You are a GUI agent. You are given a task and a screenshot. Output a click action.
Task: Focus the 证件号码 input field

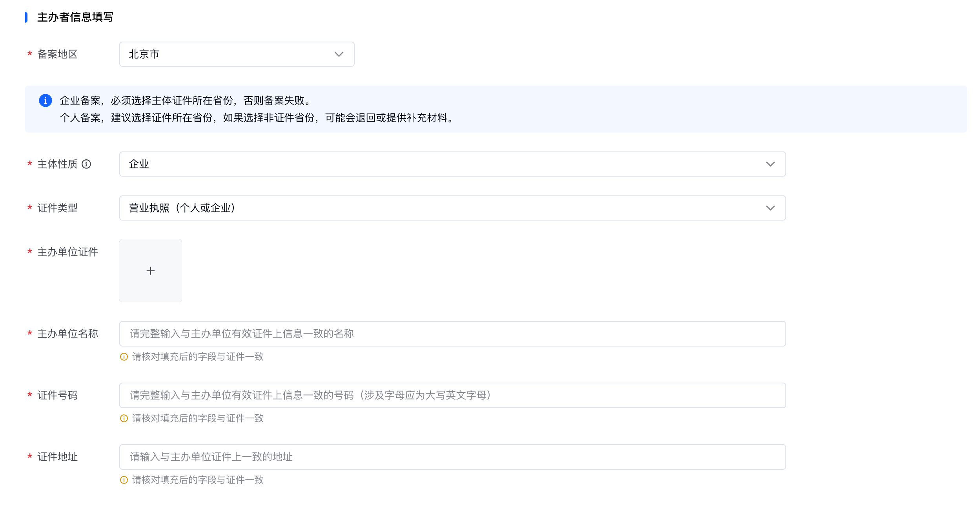click(452, 395)
